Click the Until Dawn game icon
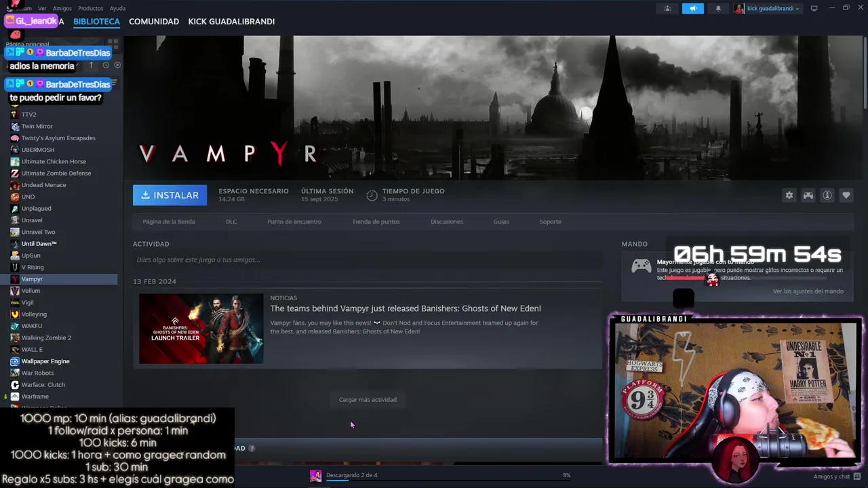This screenshot has width=868, height=488. point(15,243)
